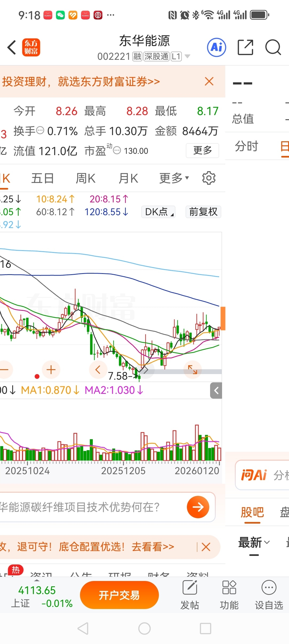Submit AI question with orange arrow

(198, 507)
